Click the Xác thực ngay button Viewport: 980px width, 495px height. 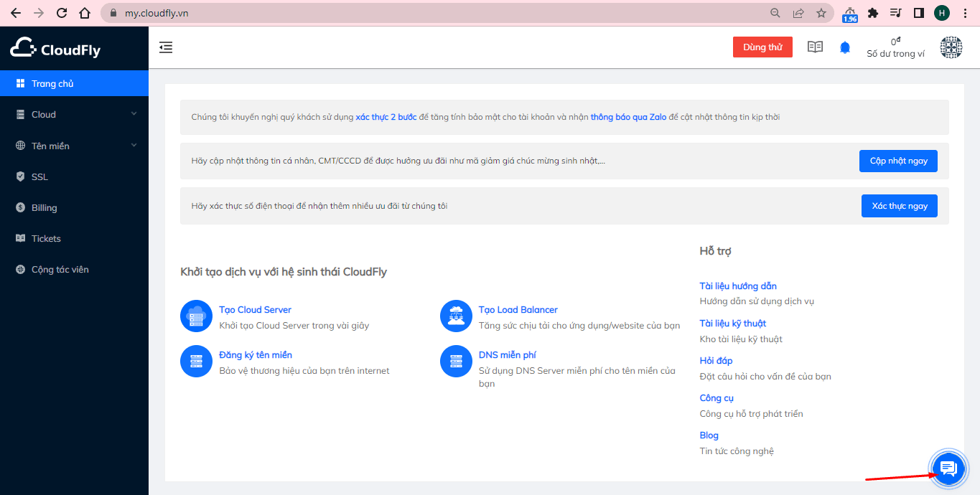900,206
